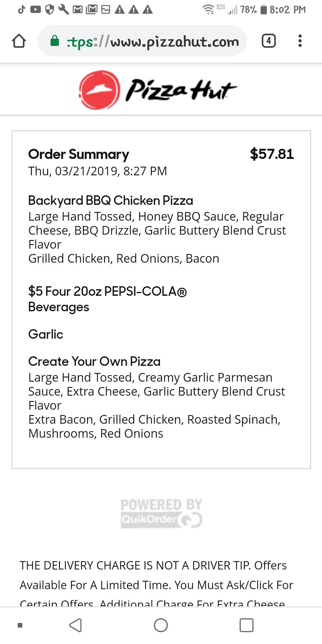The width and height of the screenshot is (322, 644).
Task: Select the Create Your Own Pizza item
Action: tap(94, 362)
